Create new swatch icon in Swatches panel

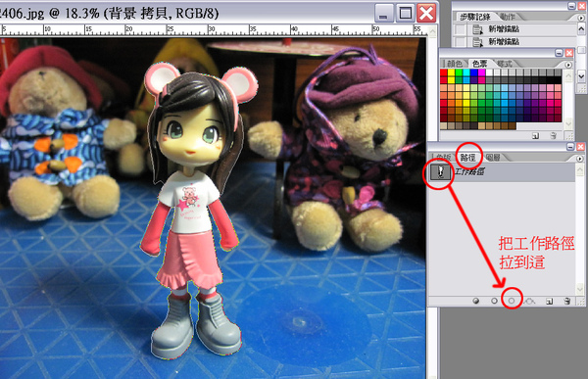coord(535,136)
